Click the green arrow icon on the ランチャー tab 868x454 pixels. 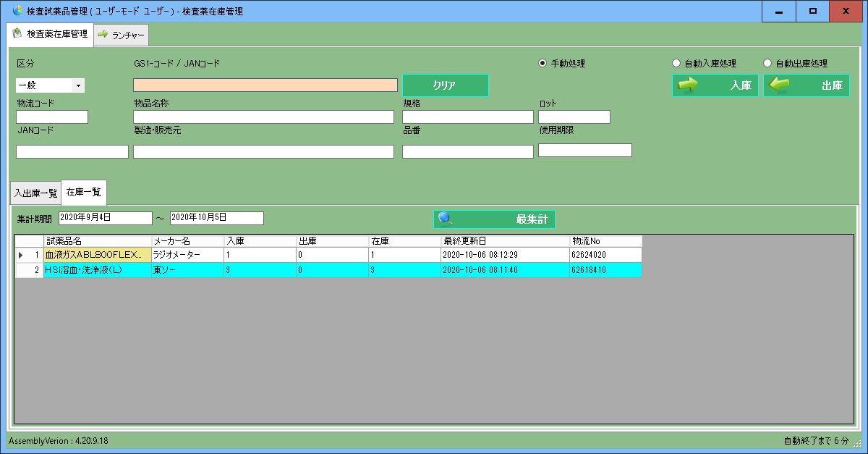103,34
